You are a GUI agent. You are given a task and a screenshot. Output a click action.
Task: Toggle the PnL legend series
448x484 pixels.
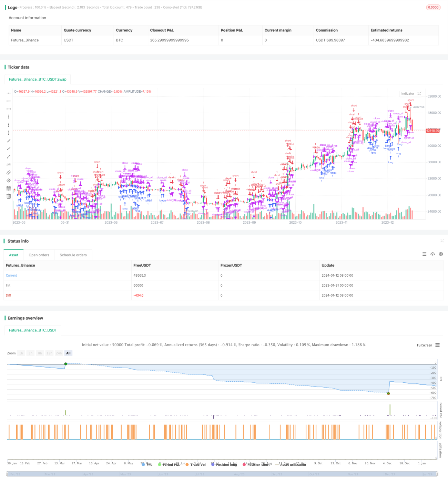pos(147,464)
